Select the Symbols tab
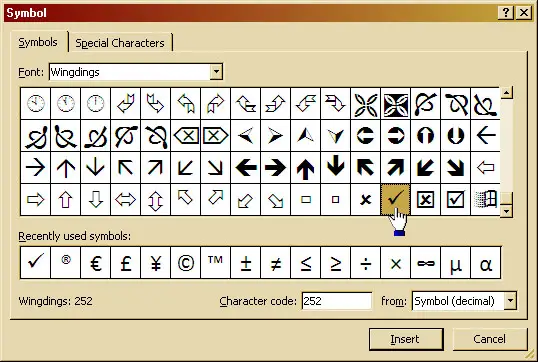Viewport: 538px width, 362px height. coord(38,42)
